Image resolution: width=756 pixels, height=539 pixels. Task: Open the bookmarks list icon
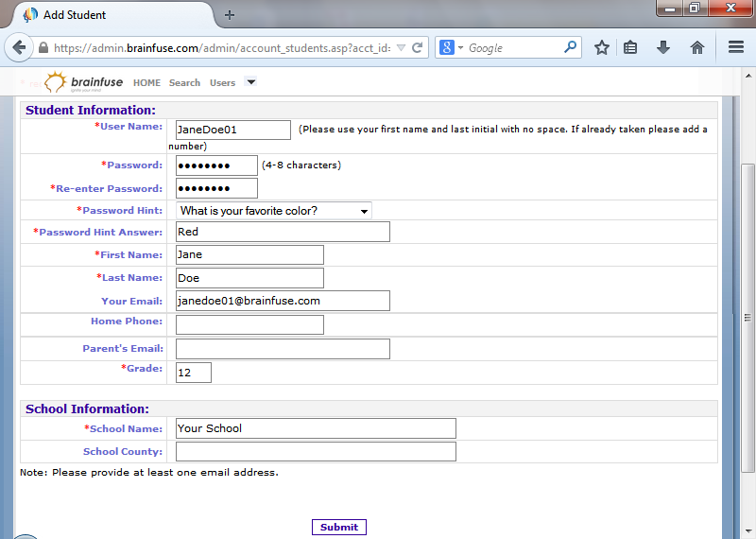click(x=630, y=47)
